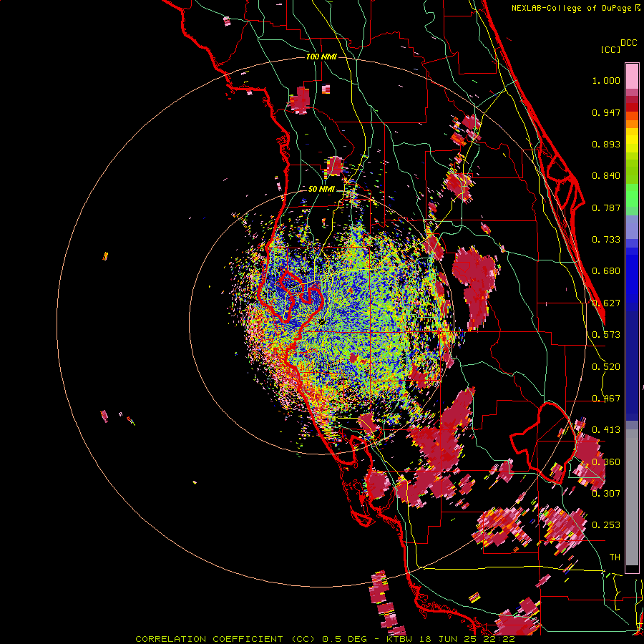
Task: Click the DCC label above the color scale
Action: coord(629,43)
